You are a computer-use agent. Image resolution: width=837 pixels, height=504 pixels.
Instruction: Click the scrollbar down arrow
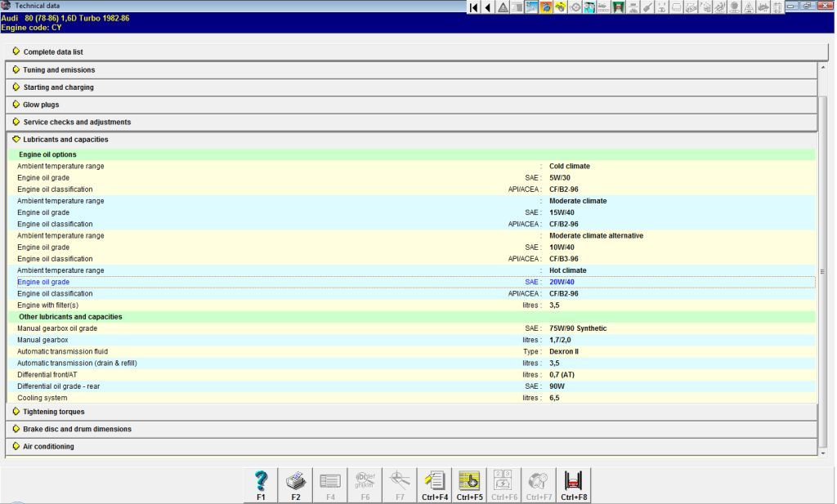point(822,453)
